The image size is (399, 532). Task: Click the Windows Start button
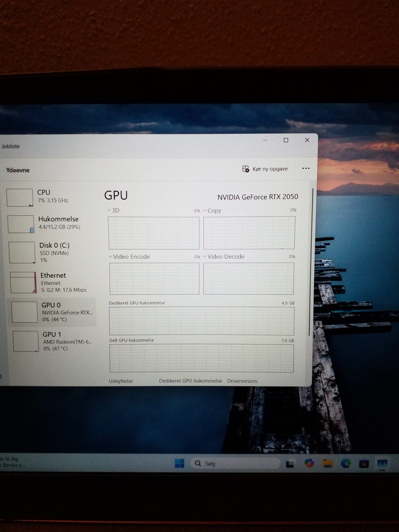click(180, 463)
